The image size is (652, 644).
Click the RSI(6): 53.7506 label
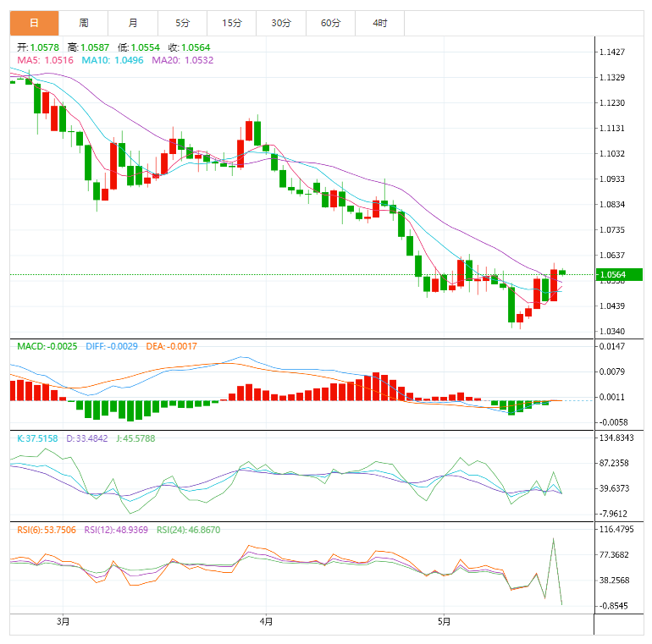[x=47, y=530]
